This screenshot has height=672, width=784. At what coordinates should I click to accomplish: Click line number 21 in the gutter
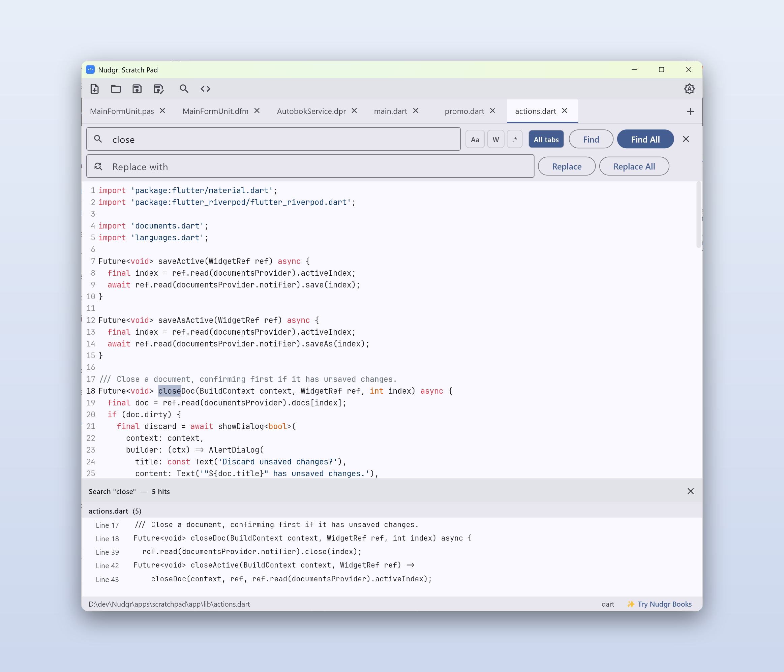click(91, 426)
